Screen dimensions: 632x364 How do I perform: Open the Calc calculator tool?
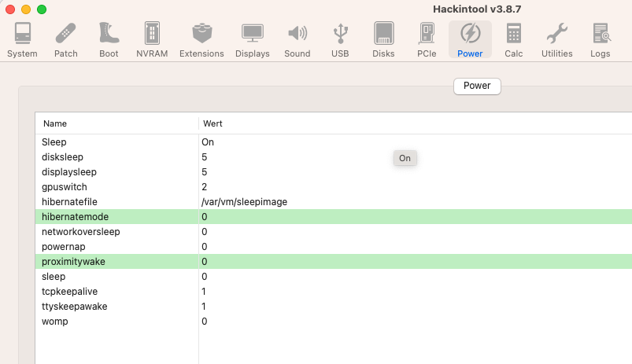[x=514, y=39]
